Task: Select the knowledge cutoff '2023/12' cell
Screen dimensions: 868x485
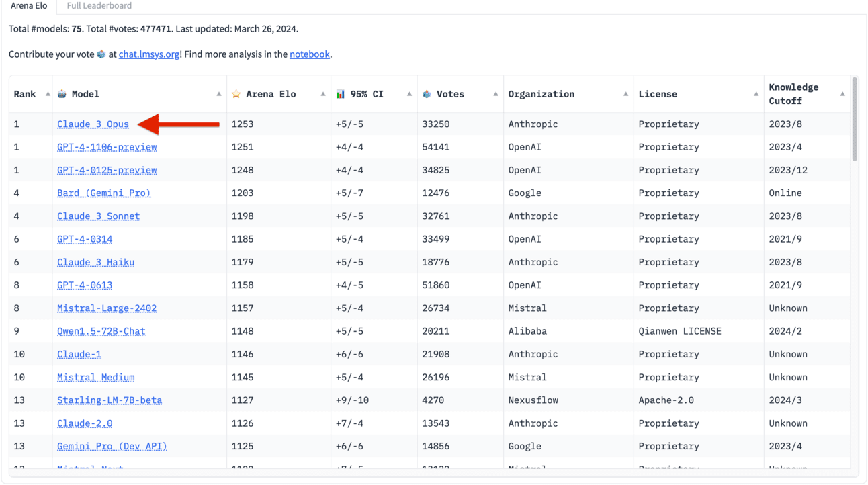Action: (789, 170)
